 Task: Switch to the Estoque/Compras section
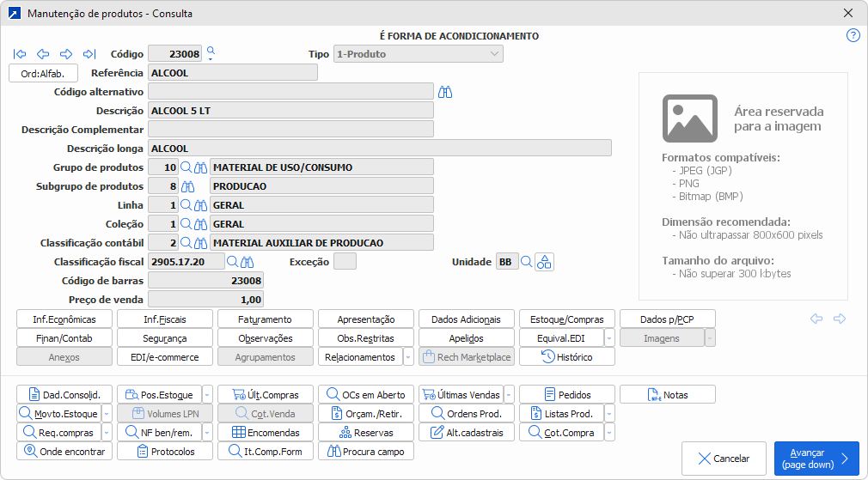[x=566, y=319]
